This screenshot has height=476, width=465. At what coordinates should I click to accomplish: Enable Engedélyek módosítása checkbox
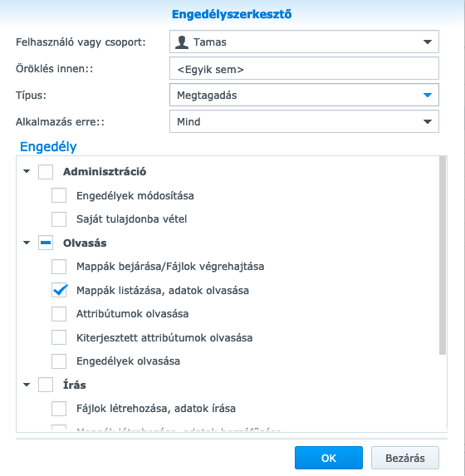coord(59,195)
